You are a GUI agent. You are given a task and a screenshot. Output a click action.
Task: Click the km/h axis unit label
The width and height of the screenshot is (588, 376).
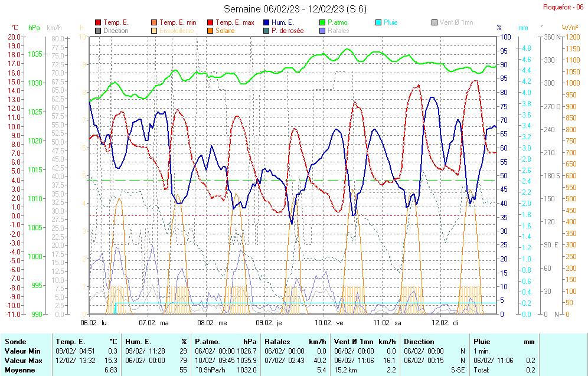(x=54, y=28)
